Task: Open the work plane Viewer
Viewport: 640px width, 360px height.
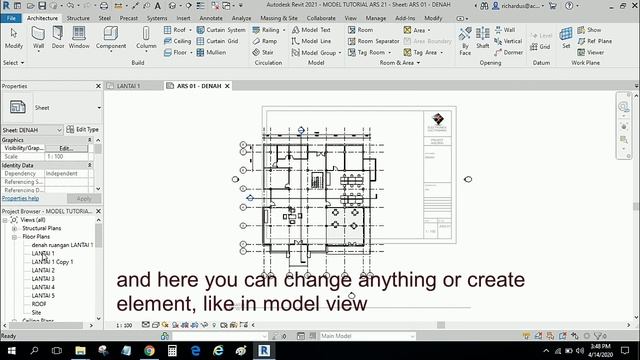Action: click(591, 53)
